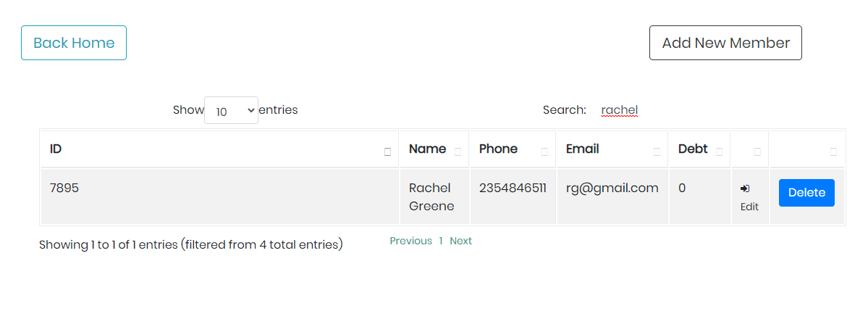Focus the Search field containing rachel
The height and width of the screenshot is (319, 868).
[620, 110]
